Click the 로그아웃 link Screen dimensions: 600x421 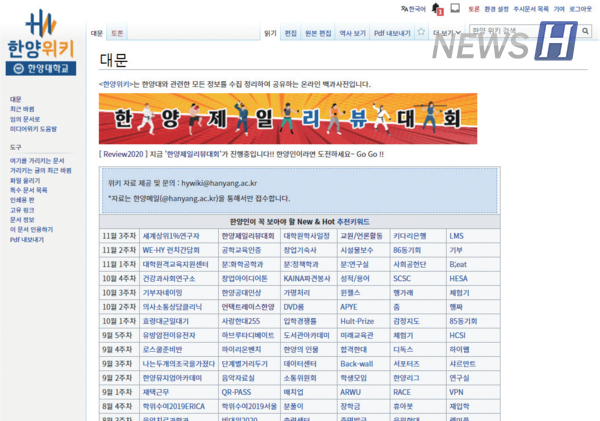pos(580,9)
